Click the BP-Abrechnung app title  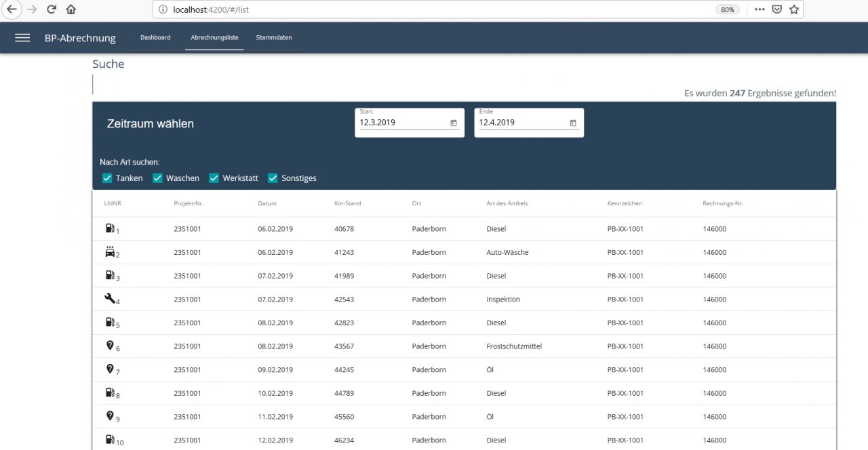click(x=80, y=38)
